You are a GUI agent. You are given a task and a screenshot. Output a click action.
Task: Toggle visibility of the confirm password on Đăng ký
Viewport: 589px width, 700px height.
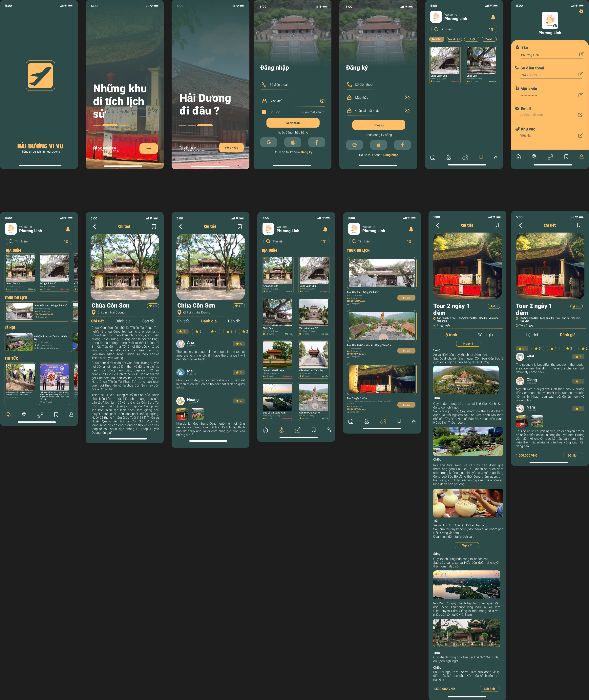pos(407,110)
